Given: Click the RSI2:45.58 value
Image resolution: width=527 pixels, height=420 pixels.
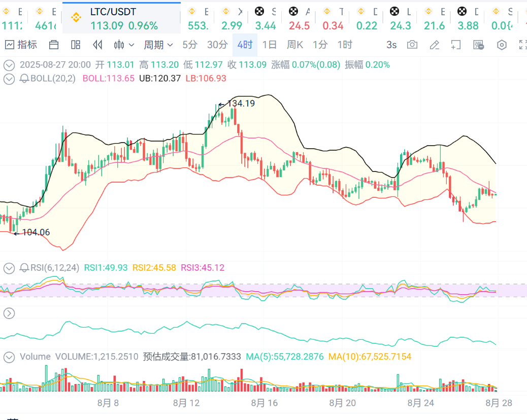Looking at the screenshot, I should pyautogui.click(x=154, y=268).
